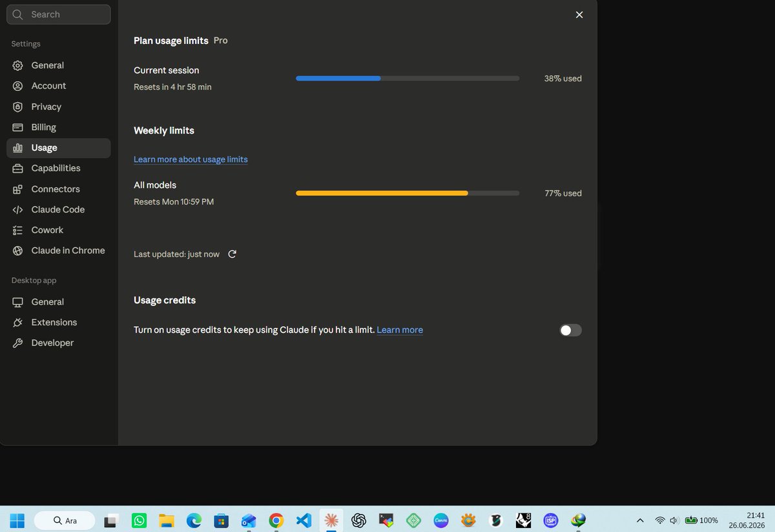Viewport: 775px width, 532px height.
Task: Click the Billing card icon
Action: coord(18,127)
